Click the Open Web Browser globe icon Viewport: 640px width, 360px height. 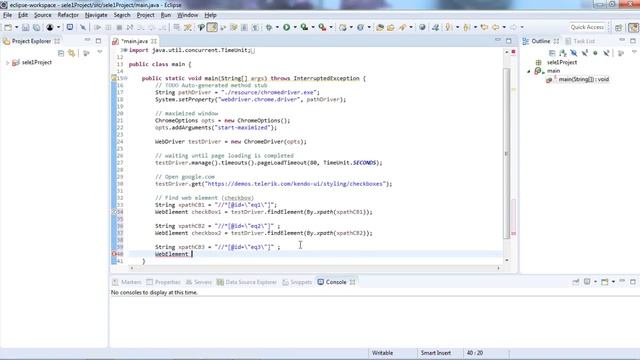[422, 27]
